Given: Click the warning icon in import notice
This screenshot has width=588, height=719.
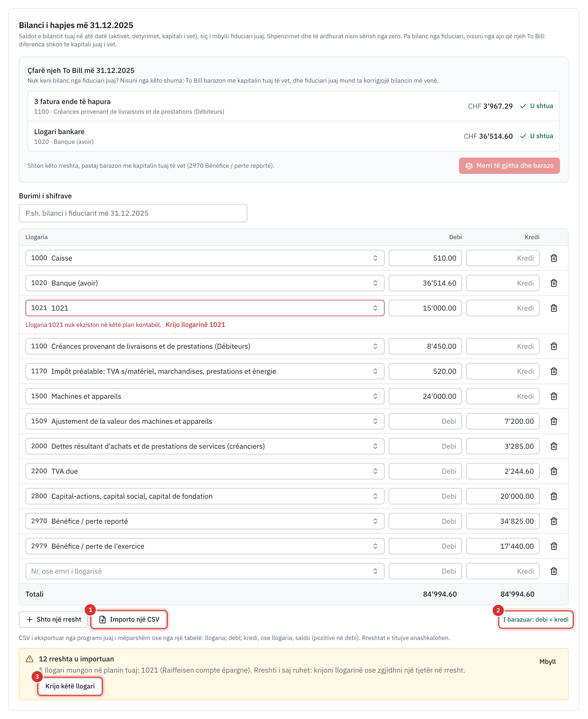Looking at the screenshot, I should [x=30, y=659].
